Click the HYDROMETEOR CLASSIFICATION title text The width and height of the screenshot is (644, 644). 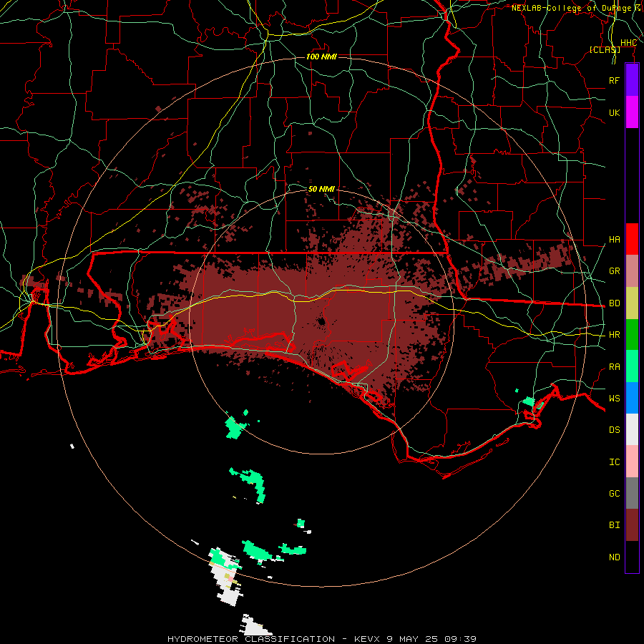tap(251, 639)
